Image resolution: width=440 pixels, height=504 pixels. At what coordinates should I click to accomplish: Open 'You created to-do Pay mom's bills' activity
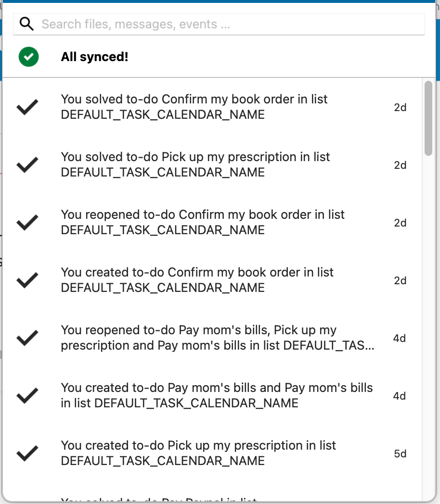point(217,395)
